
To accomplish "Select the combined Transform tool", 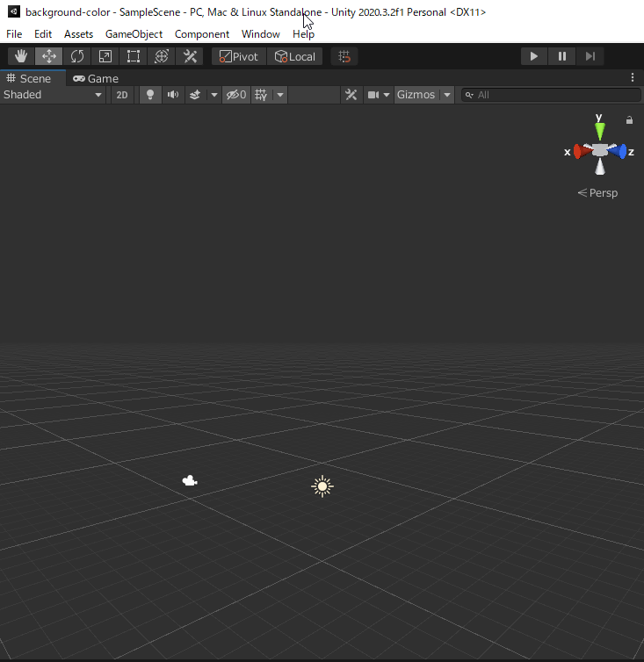I will point(162,56).
